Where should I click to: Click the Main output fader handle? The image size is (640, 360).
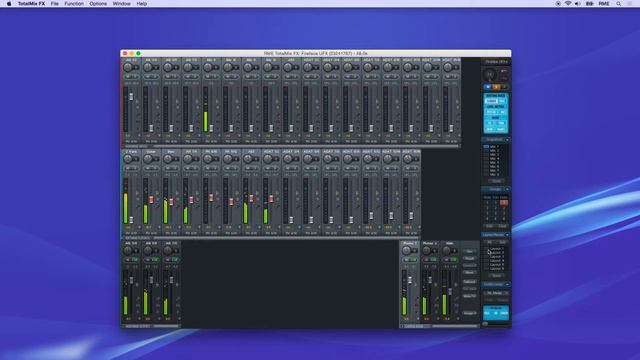tap(450, 291)
